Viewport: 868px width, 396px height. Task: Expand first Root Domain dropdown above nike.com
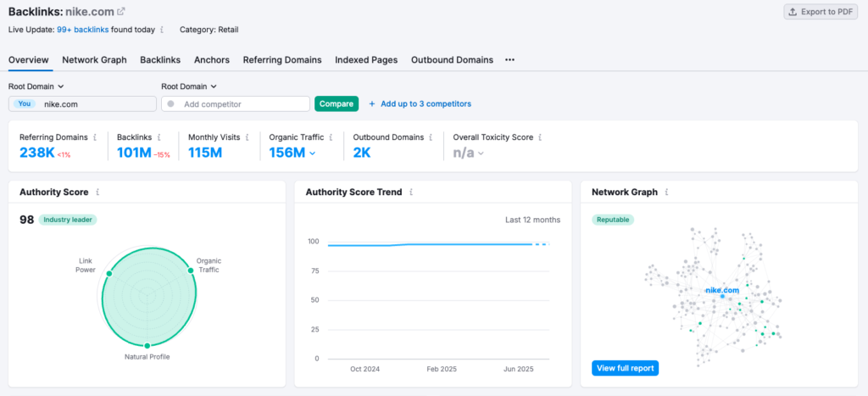tap(36, 86)
